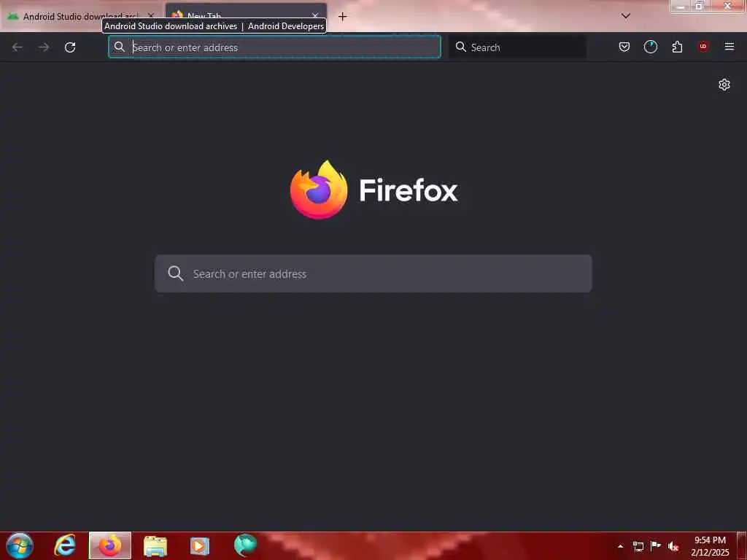Open the Extensions puzzle icon
This screenshot has width=747, height=560.
[x=677, y=47]
